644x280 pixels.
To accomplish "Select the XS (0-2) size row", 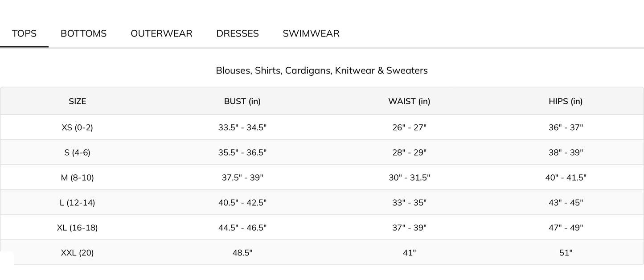I will 322,127.
